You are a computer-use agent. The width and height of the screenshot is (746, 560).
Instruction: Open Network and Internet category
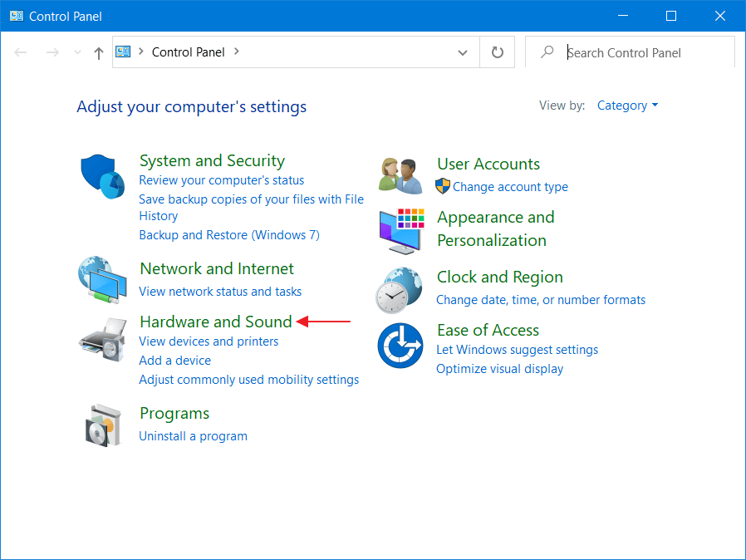217,268
